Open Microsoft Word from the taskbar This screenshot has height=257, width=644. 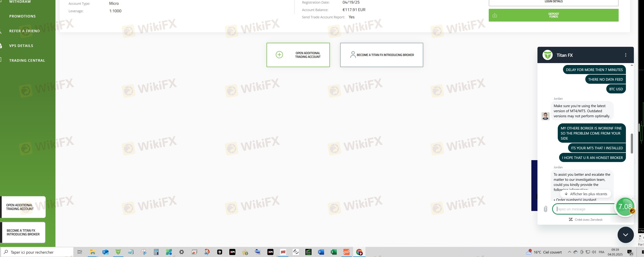321,252
